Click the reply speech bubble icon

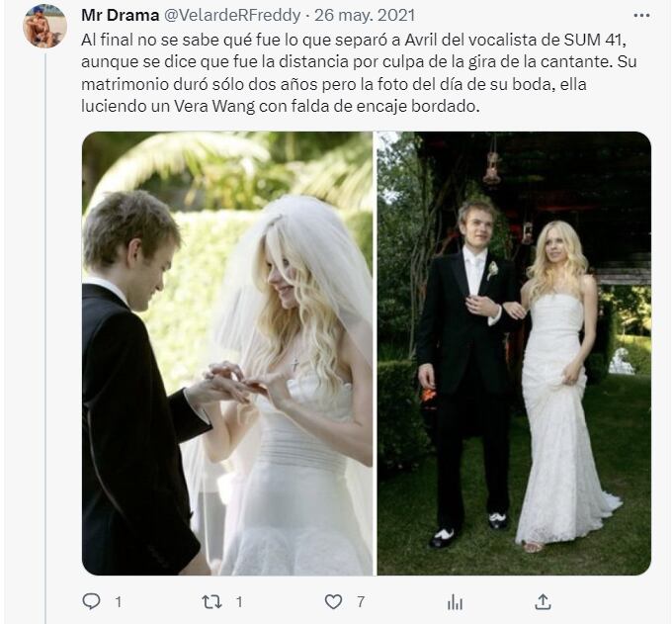[91, 600]
